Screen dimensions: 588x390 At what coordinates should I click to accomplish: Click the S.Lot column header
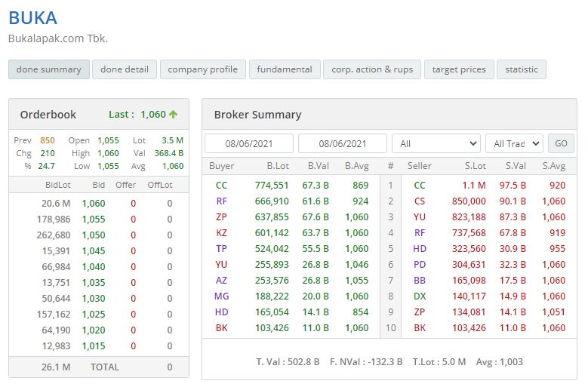click(475, 166)
